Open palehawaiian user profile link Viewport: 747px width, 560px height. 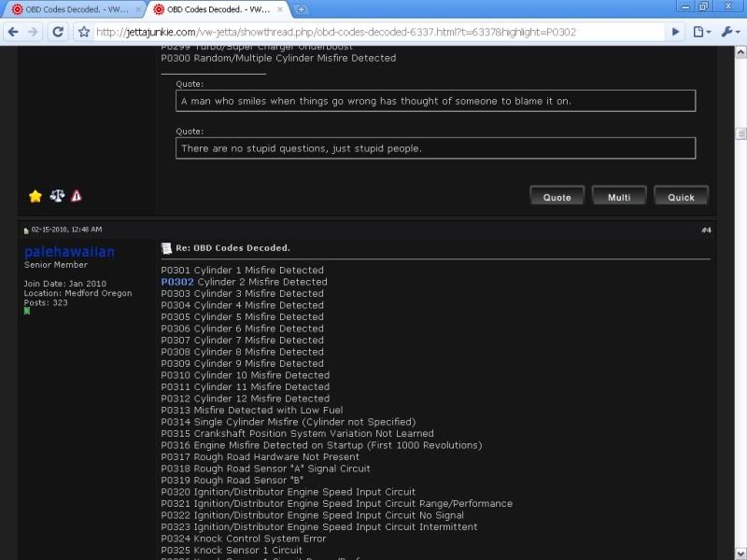pyautogui.click(x=70, y=252)
